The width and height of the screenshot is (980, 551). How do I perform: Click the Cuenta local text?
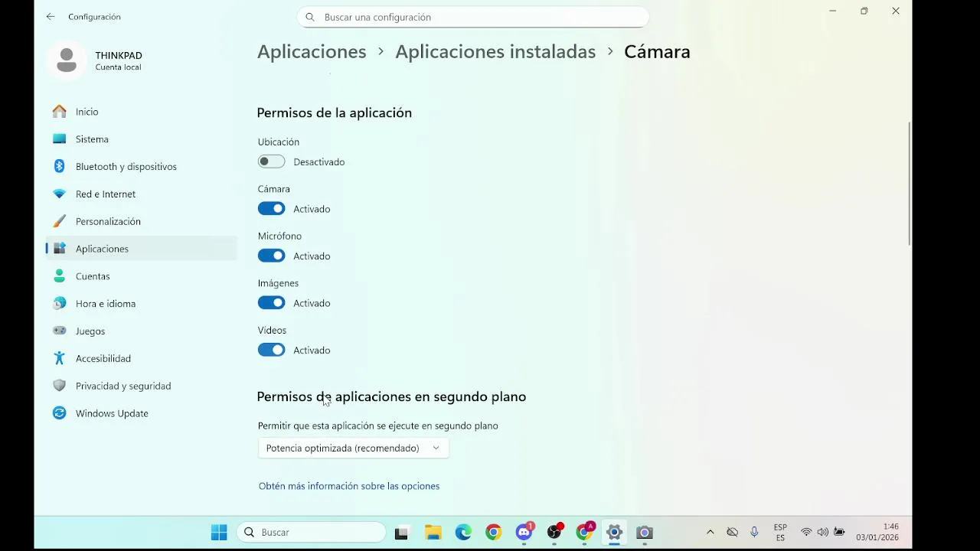point(118,67)
